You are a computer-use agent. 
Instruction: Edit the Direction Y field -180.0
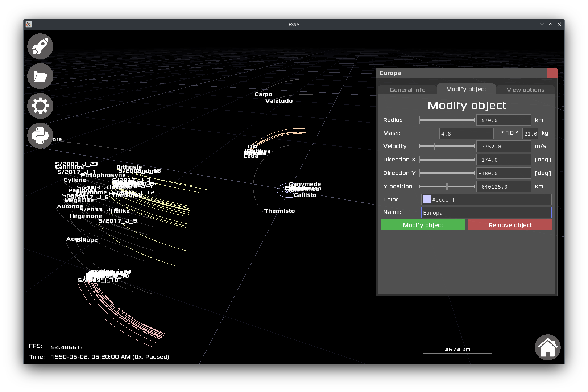coord(504,173)
